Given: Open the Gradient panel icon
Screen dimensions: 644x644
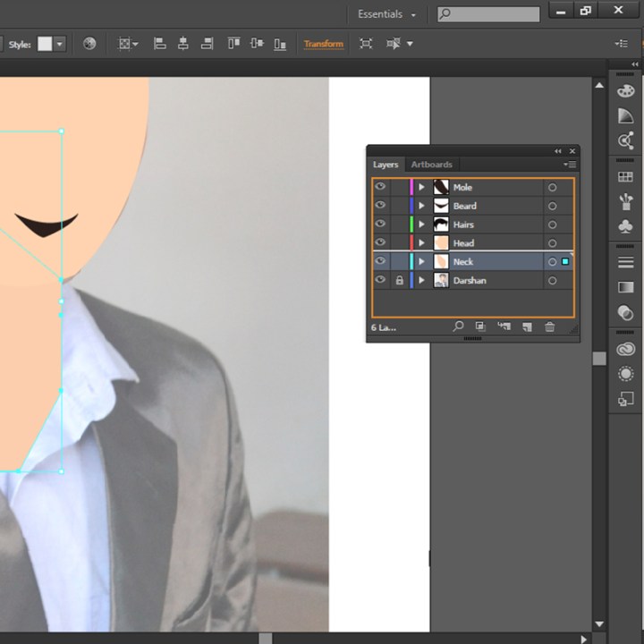Looking at the screenshot, I should tap(625, 287).
